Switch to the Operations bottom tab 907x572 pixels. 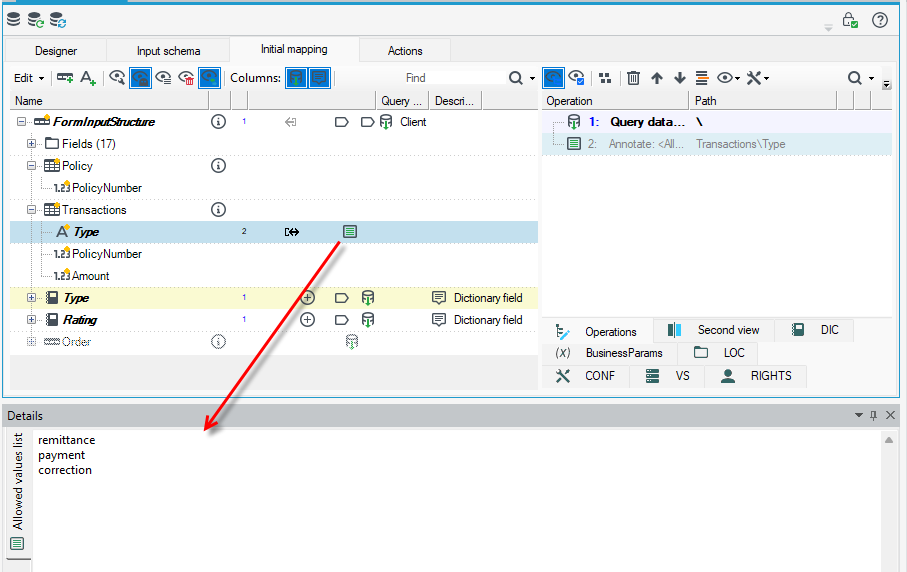tap(597, 331)
